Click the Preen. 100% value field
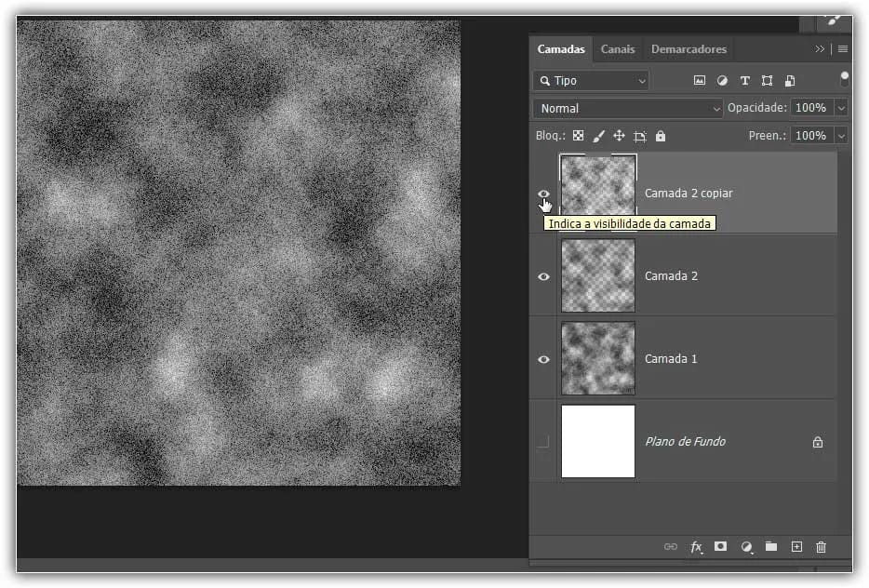Image resolution: width=869 pixels, height=588 pixels. [812, 136]
